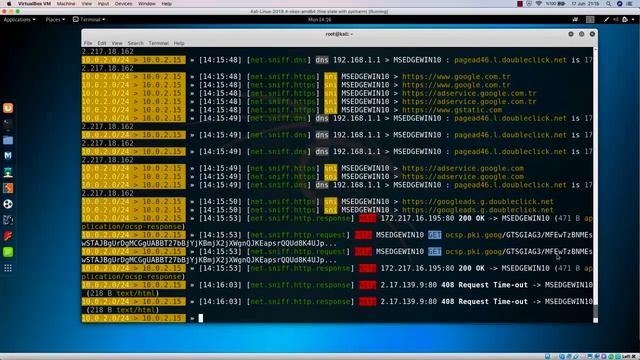Image resolution: width=640 pixels, height=360 pixels.
Task: Click the pen icon in Kali top bar
Action: pyautogui.click(x=607, y=19)
